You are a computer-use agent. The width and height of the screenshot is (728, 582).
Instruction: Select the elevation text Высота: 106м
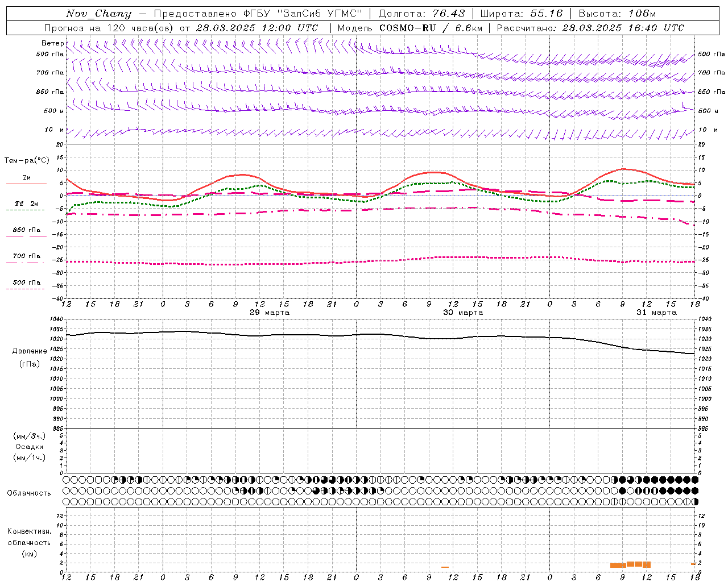pos(617,14)
